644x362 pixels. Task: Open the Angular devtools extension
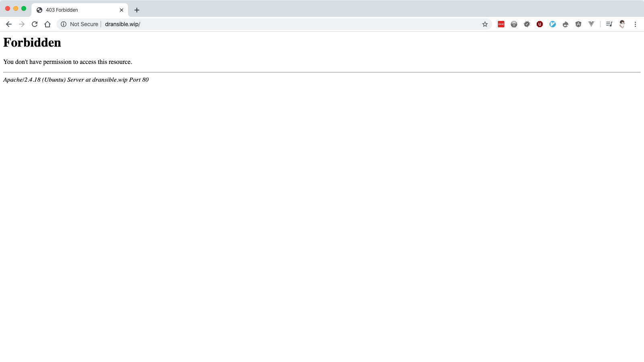tap(578, 24)
